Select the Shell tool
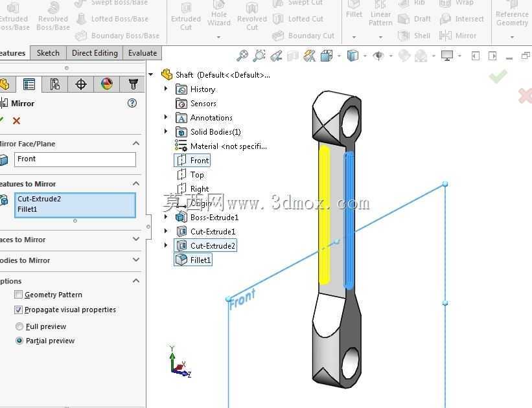The height and width of the screenshot is (408, 532). click(414, 36)
